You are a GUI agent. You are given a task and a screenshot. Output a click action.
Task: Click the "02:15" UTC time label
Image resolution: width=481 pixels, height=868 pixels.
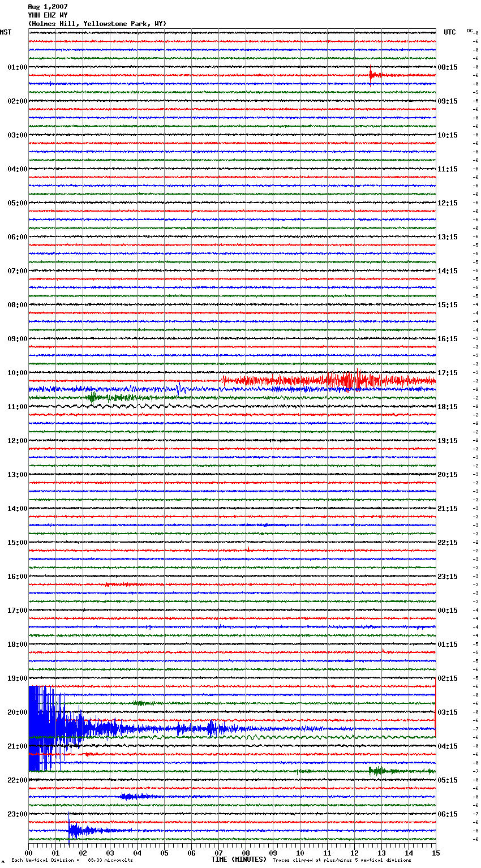(448, 678)
